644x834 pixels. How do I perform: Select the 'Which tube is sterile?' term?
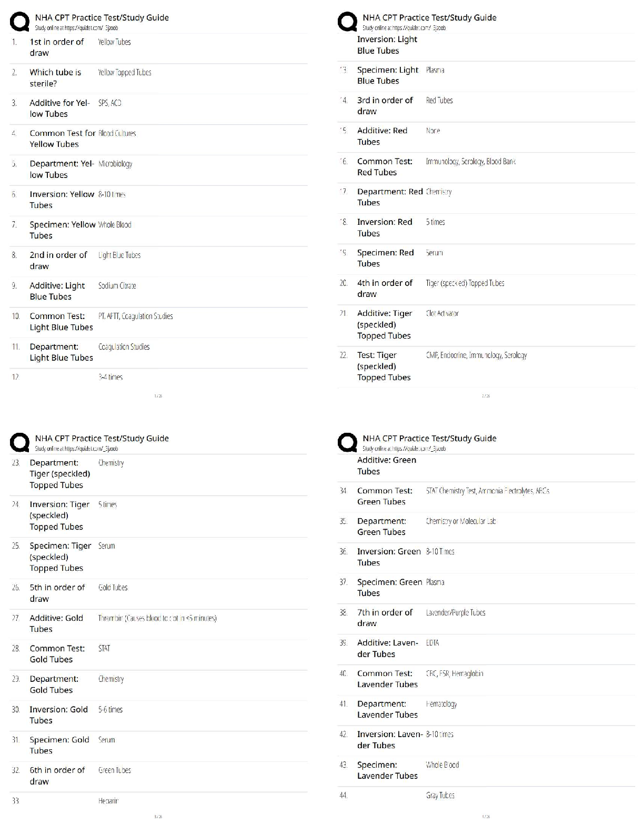click(55, 78)
